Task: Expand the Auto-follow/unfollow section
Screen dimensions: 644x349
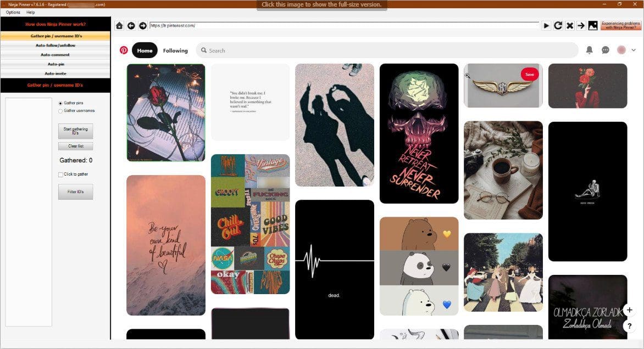Action: pos(55,45)
